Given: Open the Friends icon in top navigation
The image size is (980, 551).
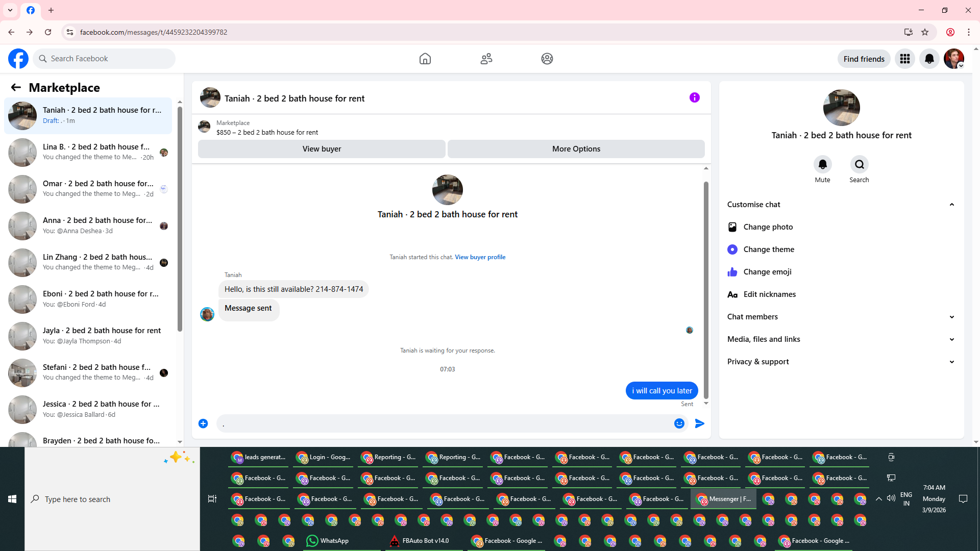Looking at the screenshot, I should 486,59.
